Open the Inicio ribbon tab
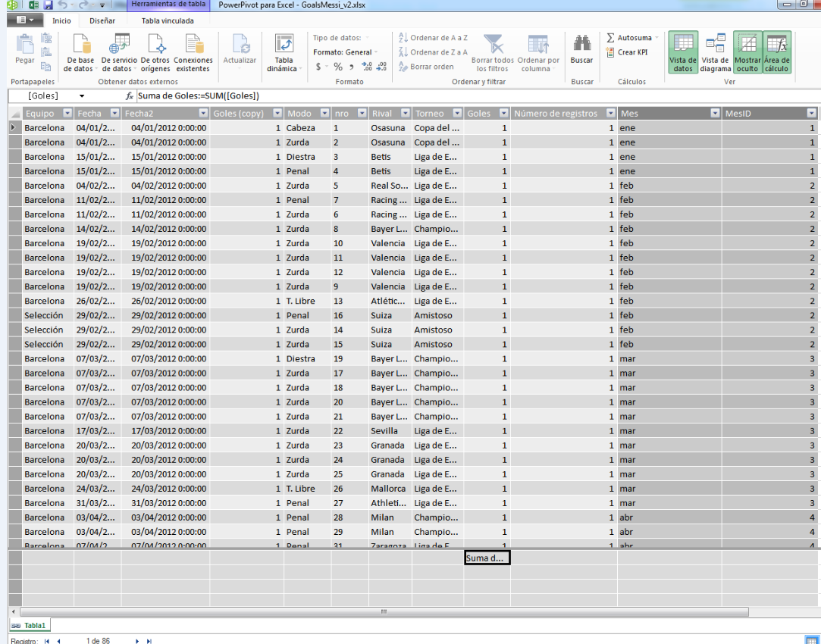The image size is (821, 644). 61,21
